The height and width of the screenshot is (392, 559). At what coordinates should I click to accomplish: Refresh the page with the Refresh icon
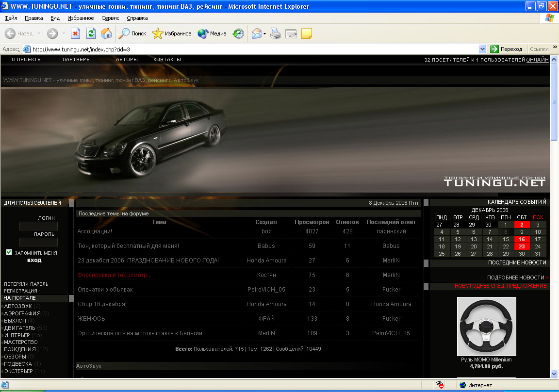(x=91, y=33)
